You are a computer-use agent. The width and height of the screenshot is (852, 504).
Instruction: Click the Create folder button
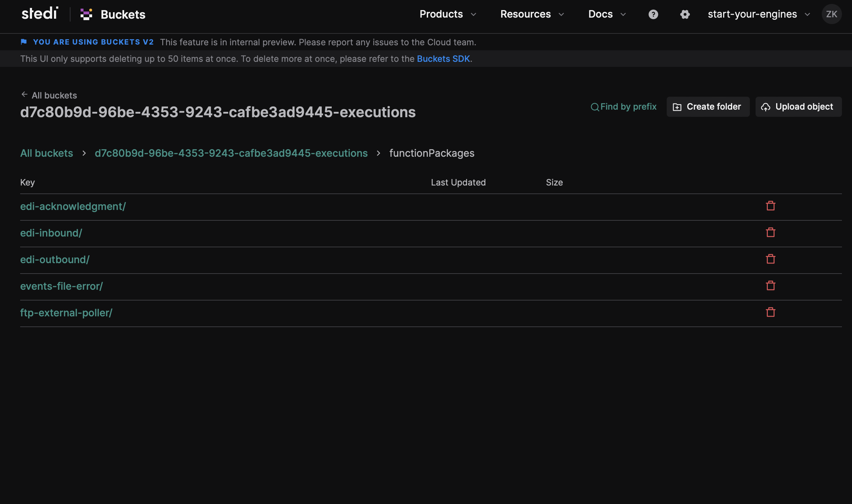pyautogui.click(x=707, y=106)
